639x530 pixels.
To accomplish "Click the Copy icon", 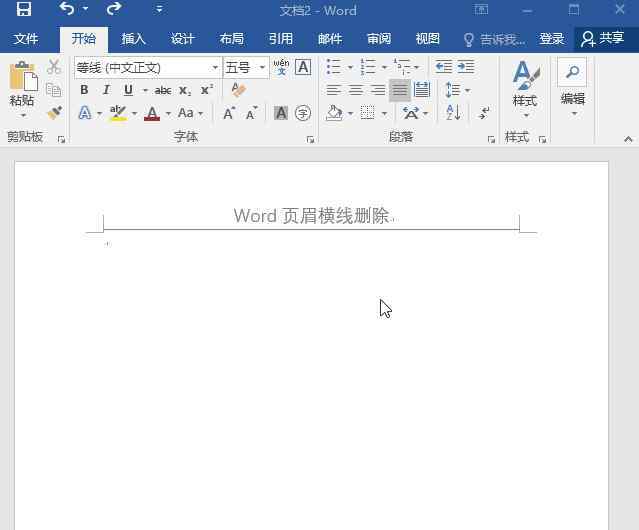I will 54,90.
